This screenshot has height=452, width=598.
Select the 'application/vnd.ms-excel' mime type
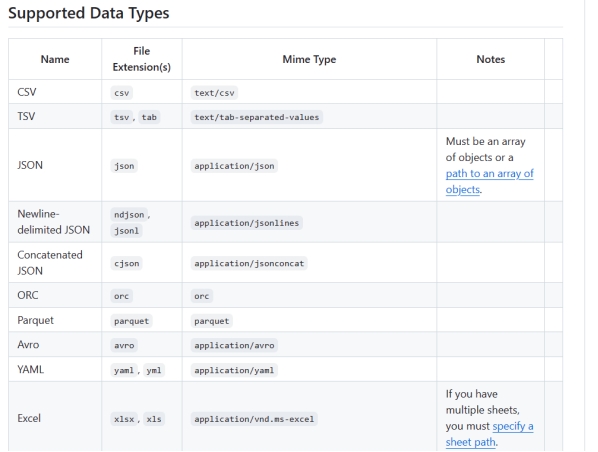pos(254,419)
